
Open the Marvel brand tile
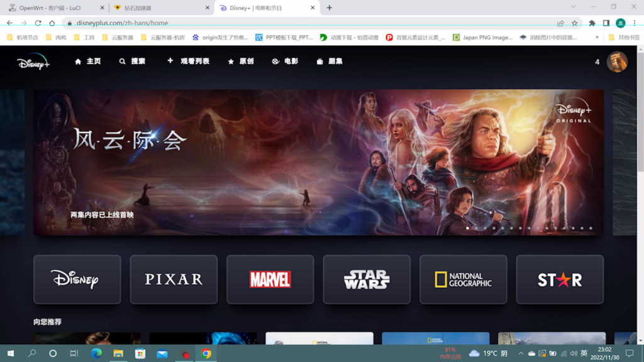tap(270, 280)
